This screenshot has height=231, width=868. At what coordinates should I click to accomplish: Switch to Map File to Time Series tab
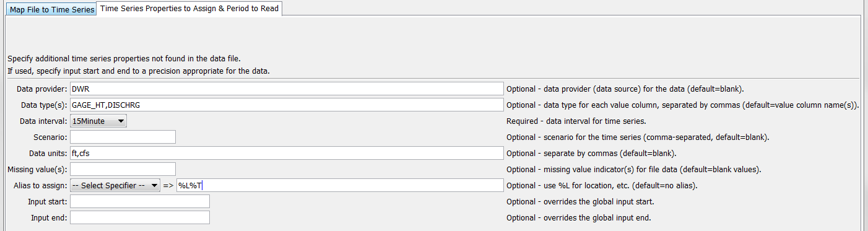click(x=52, y=10)
